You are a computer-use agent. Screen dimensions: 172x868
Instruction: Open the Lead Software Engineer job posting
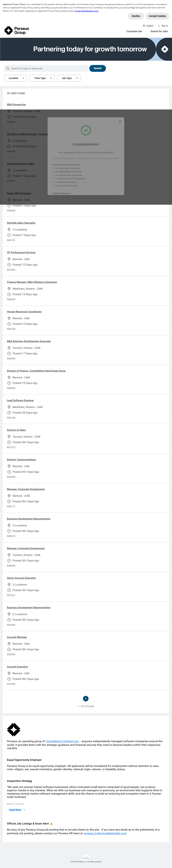pyautogui.click(x=20, y=400)
